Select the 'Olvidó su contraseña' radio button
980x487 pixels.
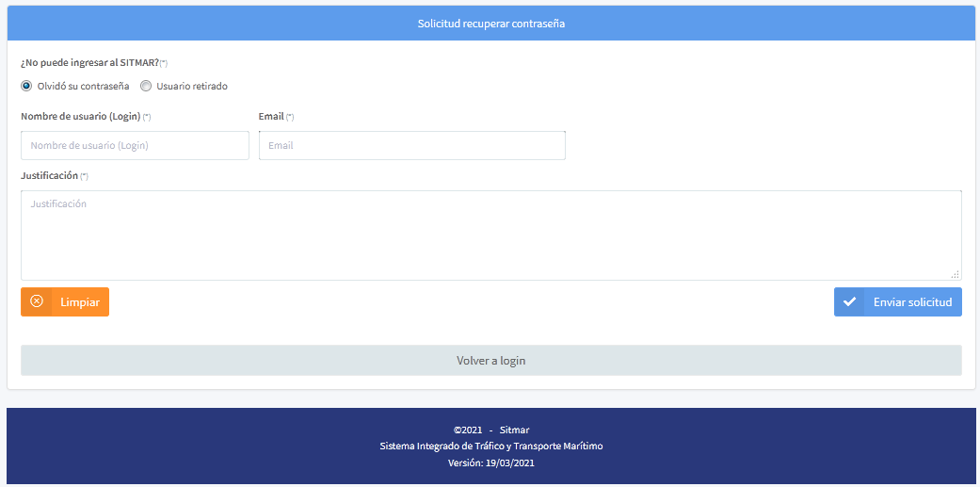click(26, 86)
